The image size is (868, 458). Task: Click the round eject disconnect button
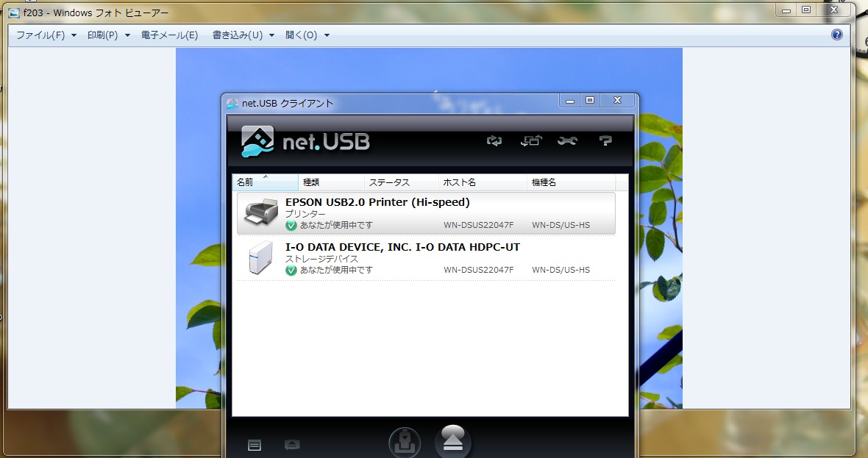point(453,441)
